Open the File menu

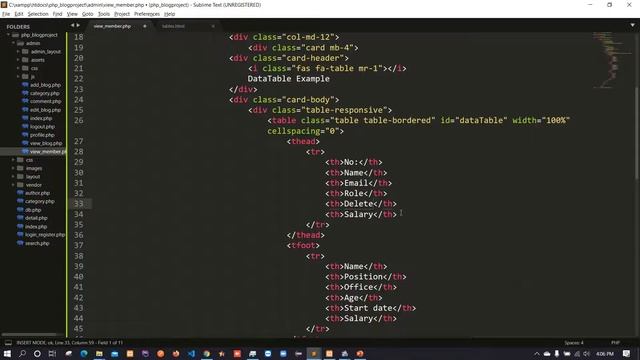6,14
